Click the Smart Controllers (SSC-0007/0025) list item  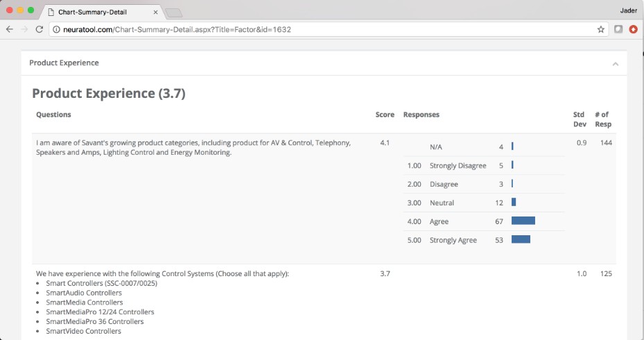pyautogui.click(x=101, y=283)
